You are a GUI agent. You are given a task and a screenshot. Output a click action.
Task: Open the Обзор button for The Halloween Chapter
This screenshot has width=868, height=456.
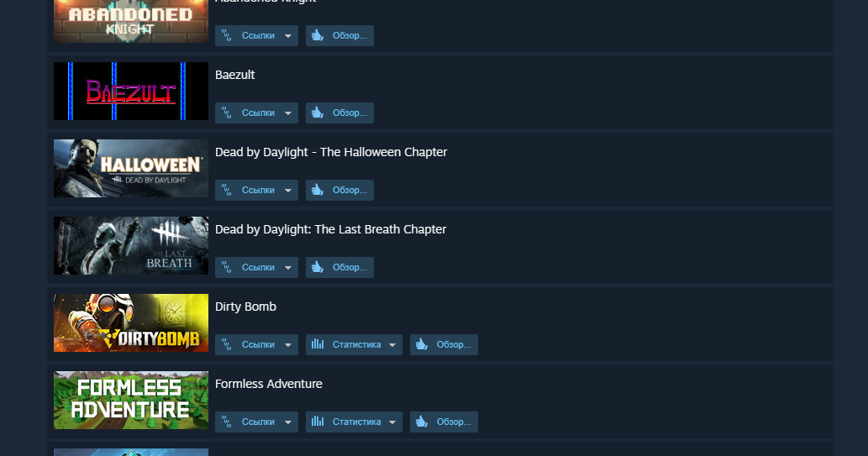coord(340,191)
